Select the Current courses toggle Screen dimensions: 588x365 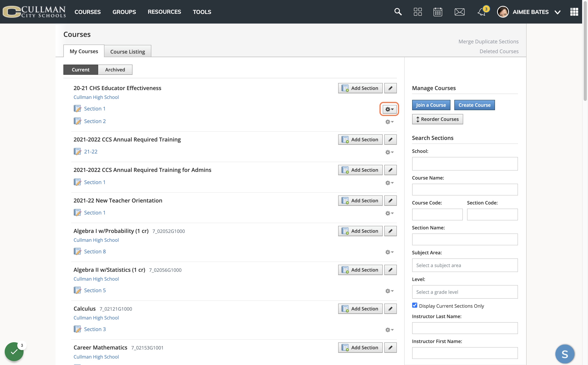81,69
